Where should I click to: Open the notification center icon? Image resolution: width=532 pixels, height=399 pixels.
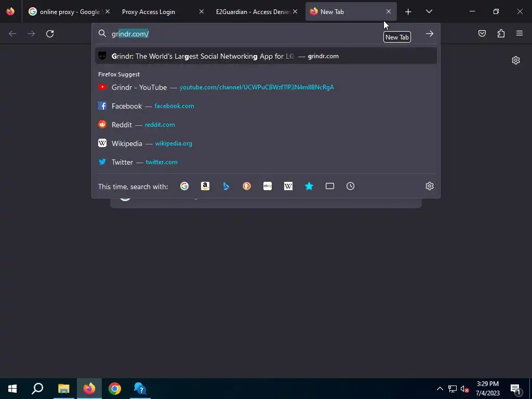[515, 389]
